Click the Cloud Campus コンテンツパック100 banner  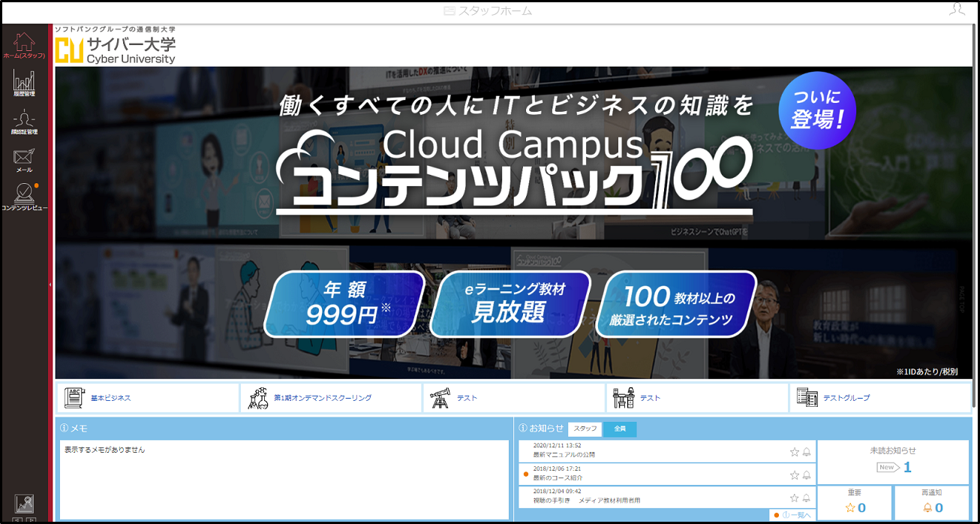click(x=514, y=222)
